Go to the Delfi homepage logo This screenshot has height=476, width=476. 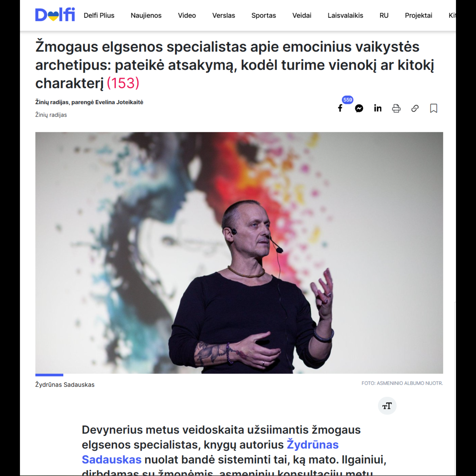click(x=55, y=15)
